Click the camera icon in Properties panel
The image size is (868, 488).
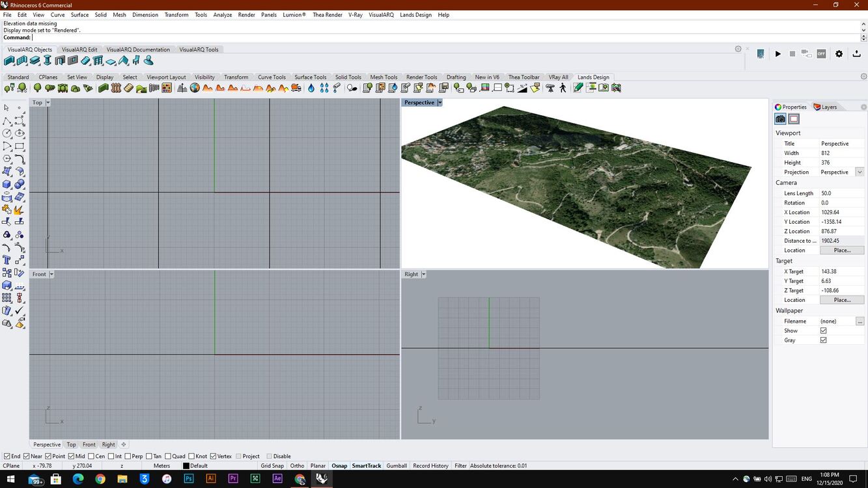pyautogui.click(x=780, y=119)
